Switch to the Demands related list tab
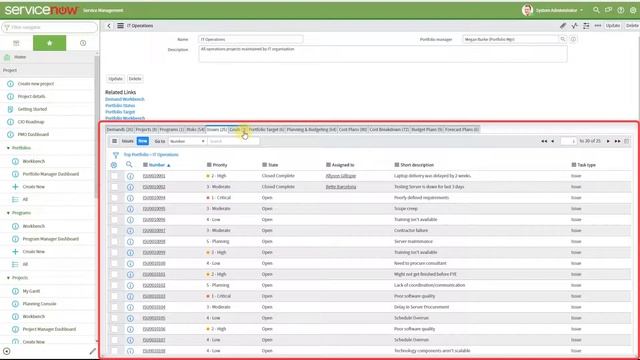Viewport: 640px width, 360px height. point(120,129)
